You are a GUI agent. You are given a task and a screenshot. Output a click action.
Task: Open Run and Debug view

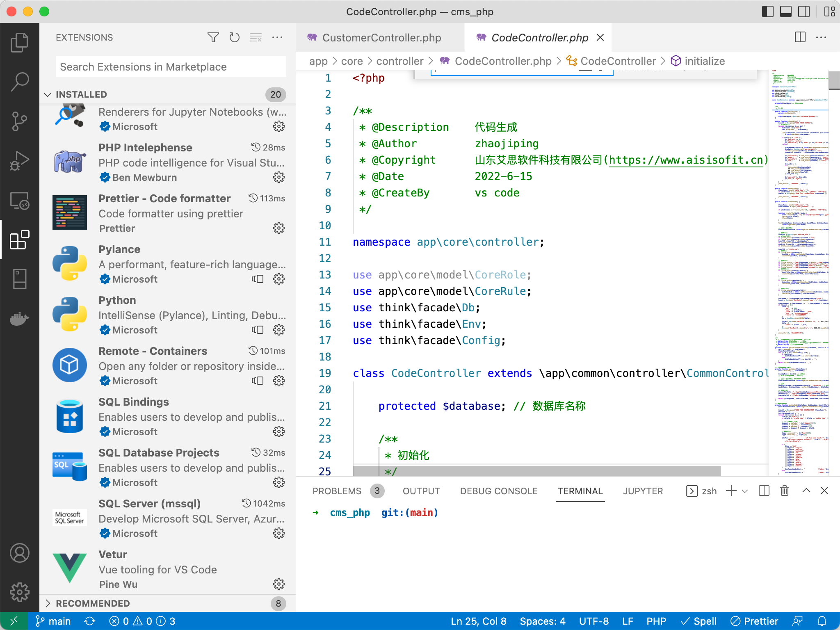pos(19,161)
